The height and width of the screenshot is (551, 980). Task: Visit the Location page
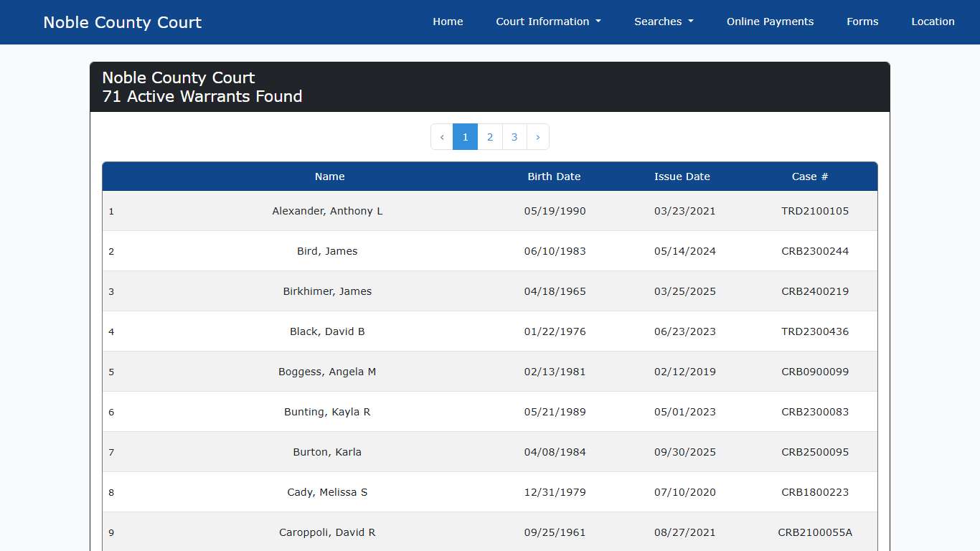[x=933, y=22]
